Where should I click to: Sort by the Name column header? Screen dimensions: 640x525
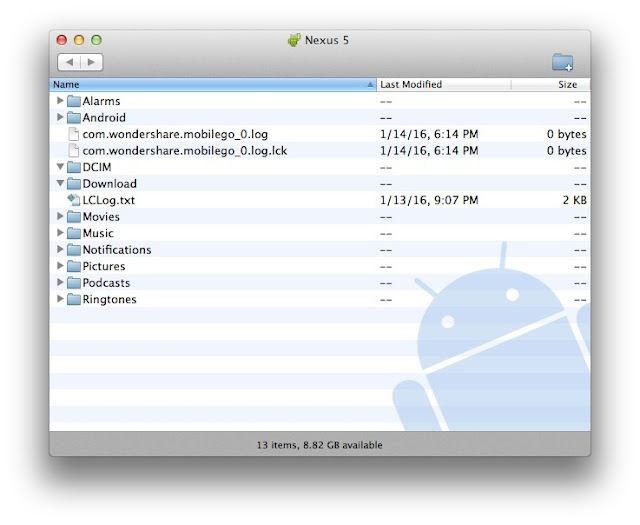pyautogui.click(x=213, y=85)
